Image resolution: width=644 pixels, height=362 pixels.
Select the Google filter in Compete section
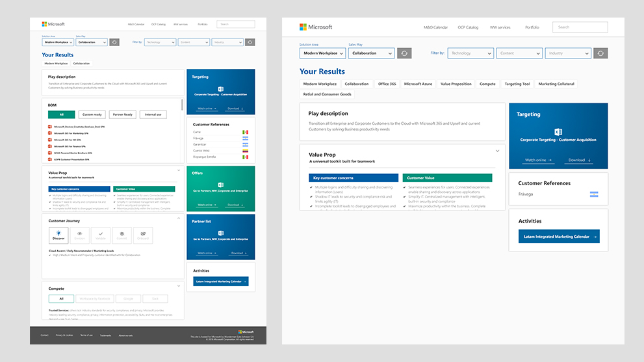[x=128, y=299]
